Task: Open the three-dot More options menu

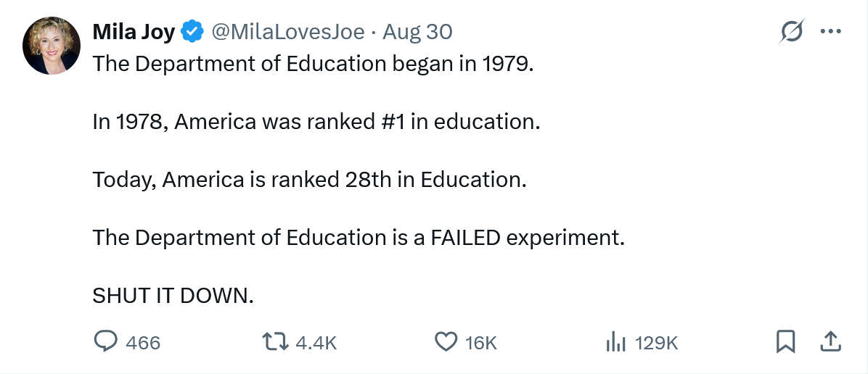Action: point(830,32)
